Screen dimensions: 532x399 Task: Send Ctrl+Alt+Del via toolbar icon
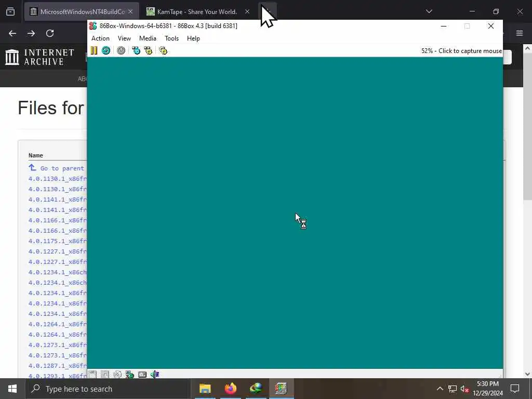pyautogui.click(x=136, y=50)
